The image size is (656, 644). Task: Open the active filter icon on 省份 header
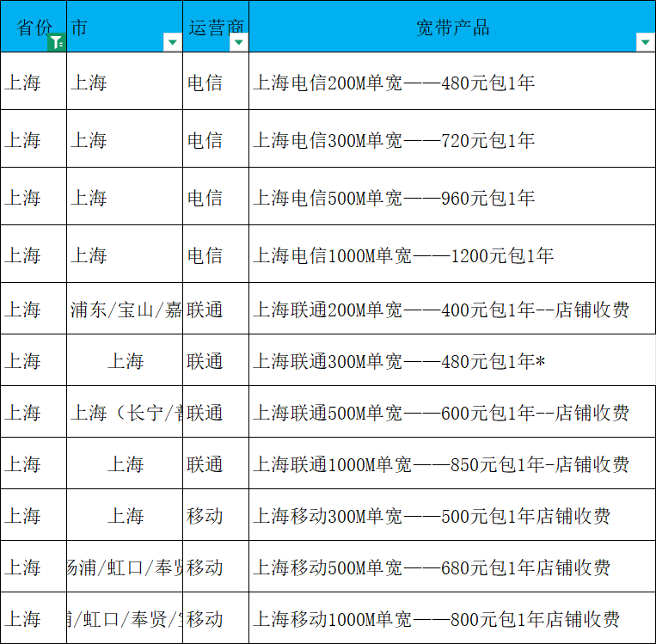coord(57,42)
